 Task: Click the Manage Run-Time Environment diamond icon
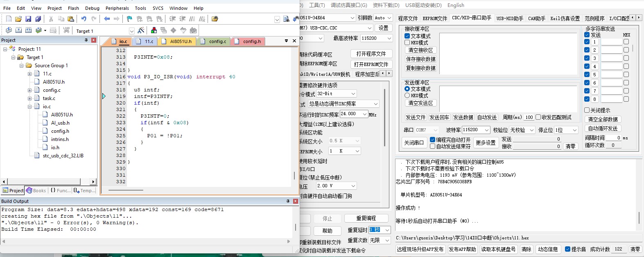174,30
